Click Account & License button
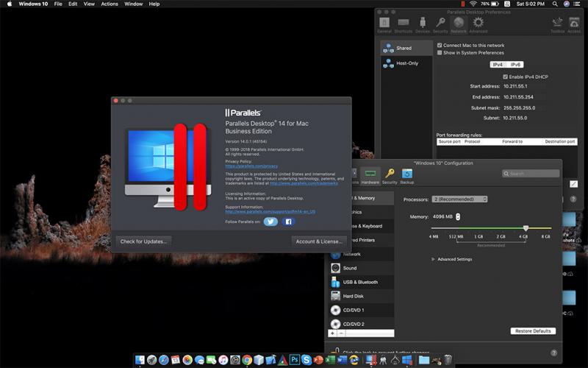 pos(319,241)
